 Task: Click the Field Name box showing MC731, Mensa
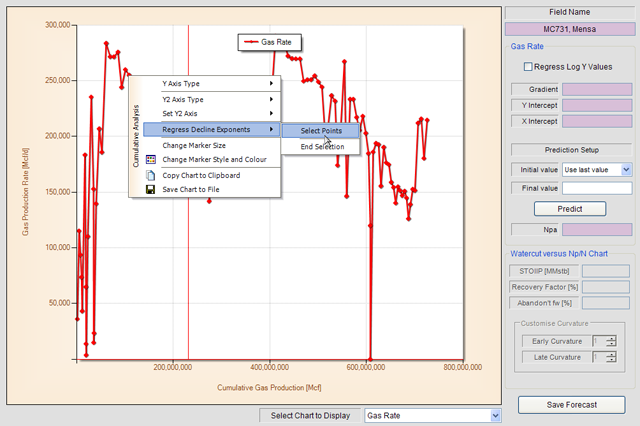(x=569, y=27)
